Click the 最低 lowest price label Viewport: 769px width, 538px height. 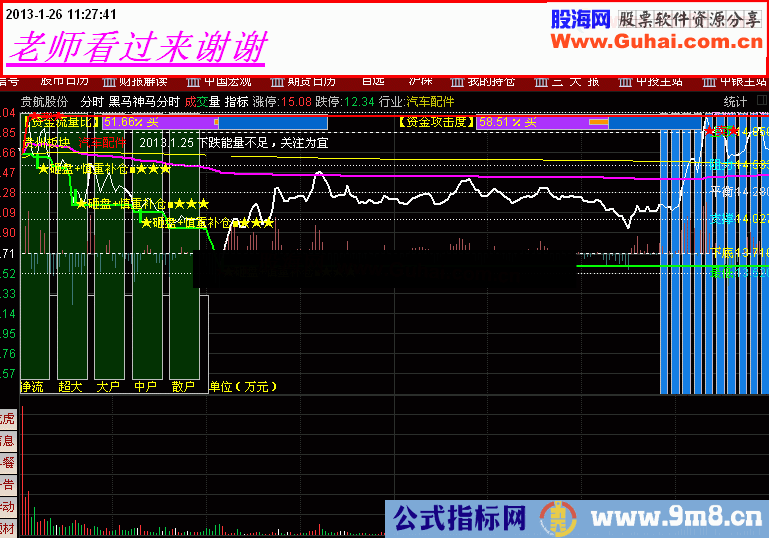(x=739, y=272)
